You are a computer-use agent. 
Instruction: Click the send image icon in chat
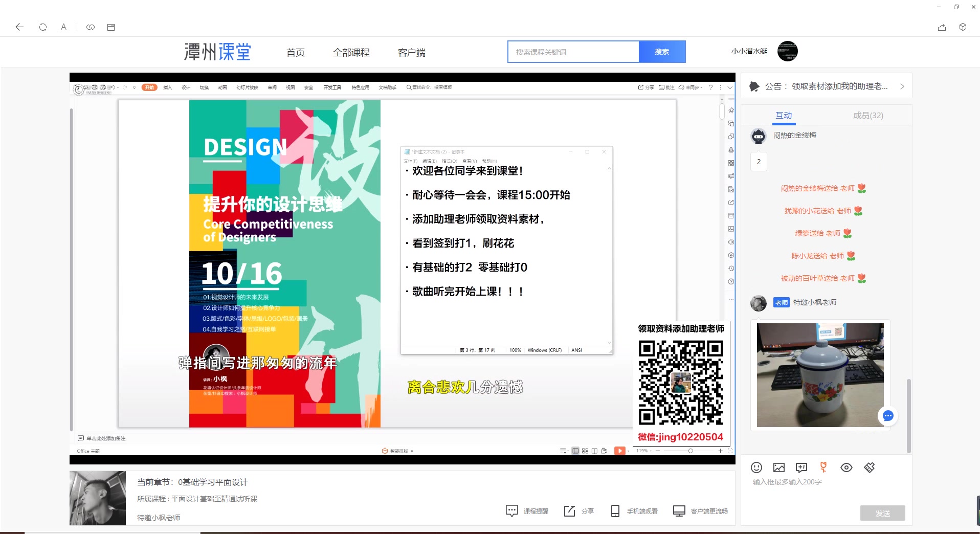778,467
